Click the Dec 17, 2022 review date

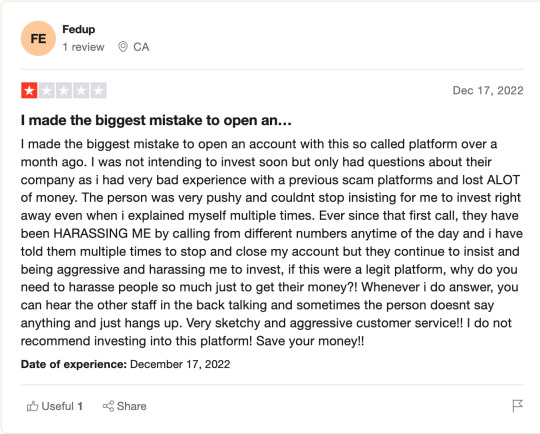[x=488, y=90]
